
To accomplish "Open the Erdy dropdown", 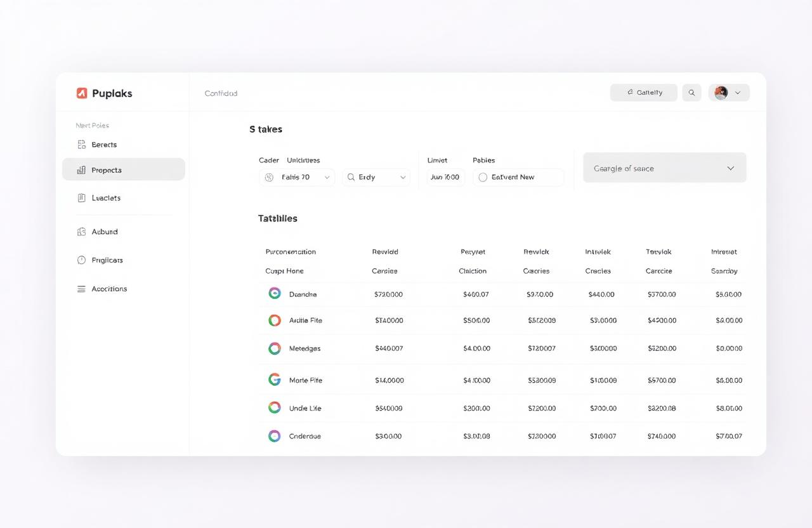I will pyautogui.click(x=376, y=178).
